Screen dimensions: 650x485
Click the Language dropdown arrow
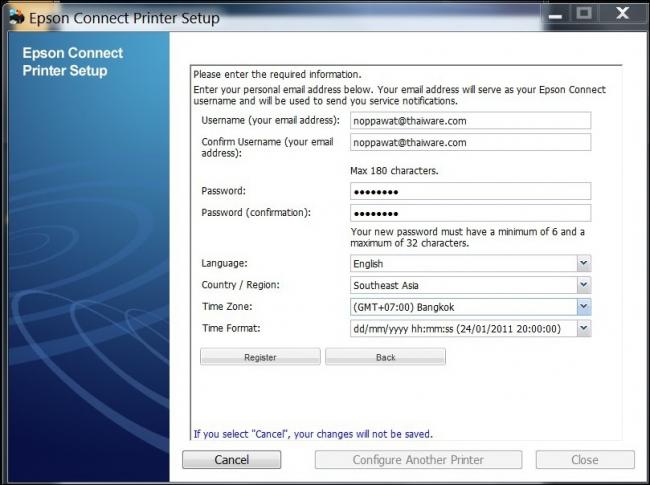(584, 263)
